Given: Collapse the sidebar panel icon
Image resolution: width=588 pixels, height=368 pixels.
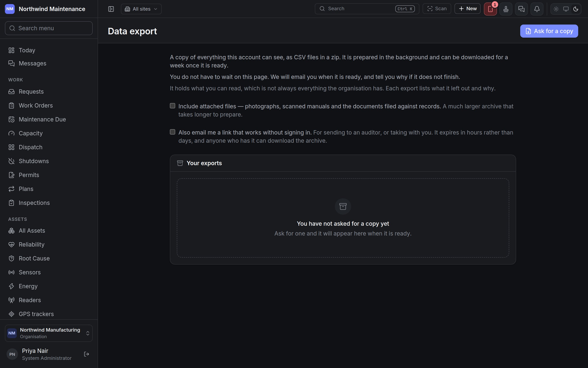Looking at the screenshot, I should pyautogui.click(x=111, y=9).
